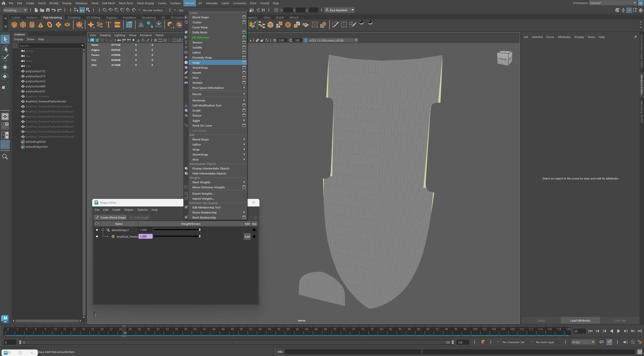Image resolution: width=644 pixels, height=356 pixels.
Task: Click the blendShape1 weight slider
Action: (177, 230)
